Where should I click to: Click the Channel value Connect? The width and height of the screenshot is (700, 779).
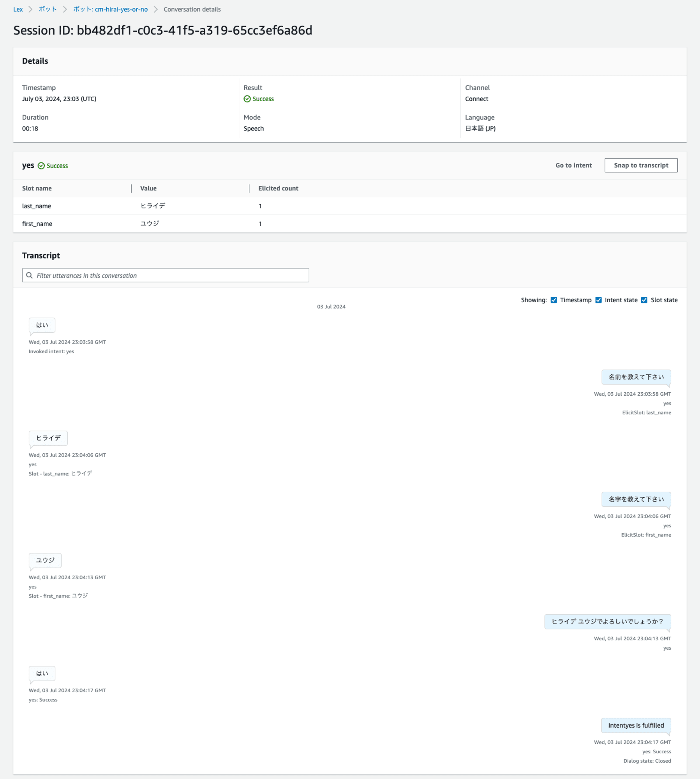[x=476, y=99]
